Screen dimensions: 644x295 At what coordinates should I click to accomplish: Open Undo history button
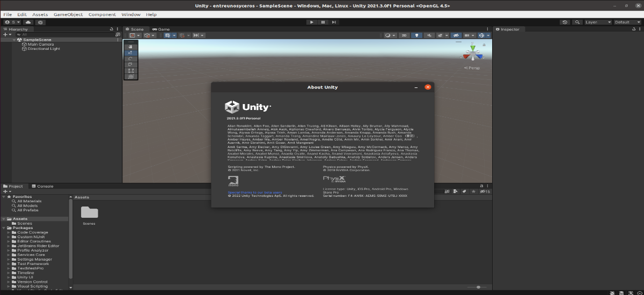pos(565,22)
